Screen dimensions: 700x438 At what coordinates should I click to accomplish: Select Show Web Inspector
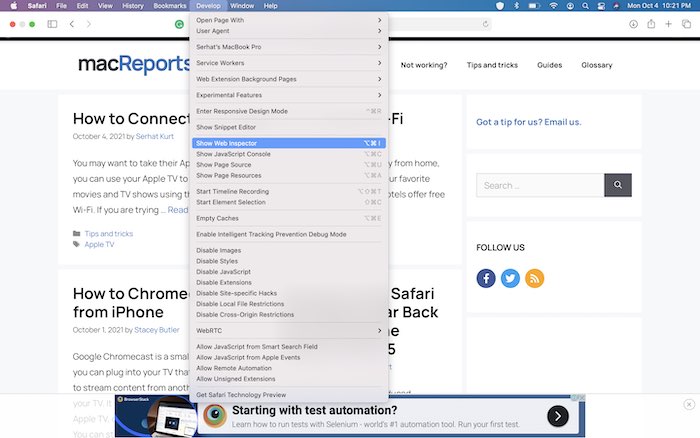tap(289, 143)
